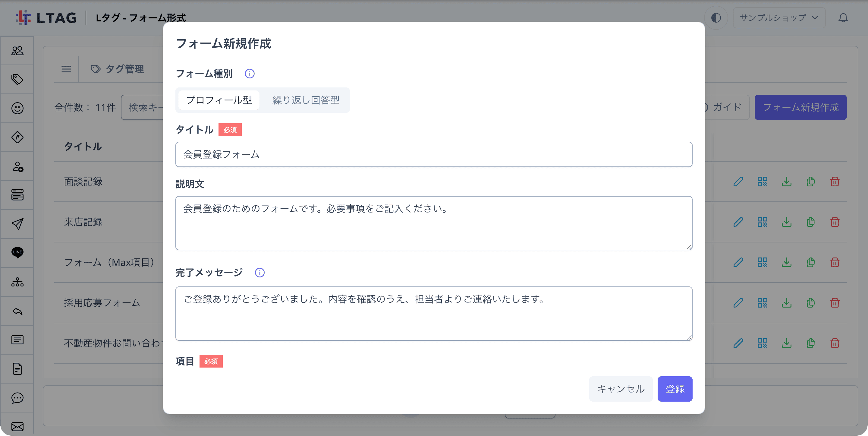Click the download icon for フォーム（Max項目） row

(x=786, y=262)
